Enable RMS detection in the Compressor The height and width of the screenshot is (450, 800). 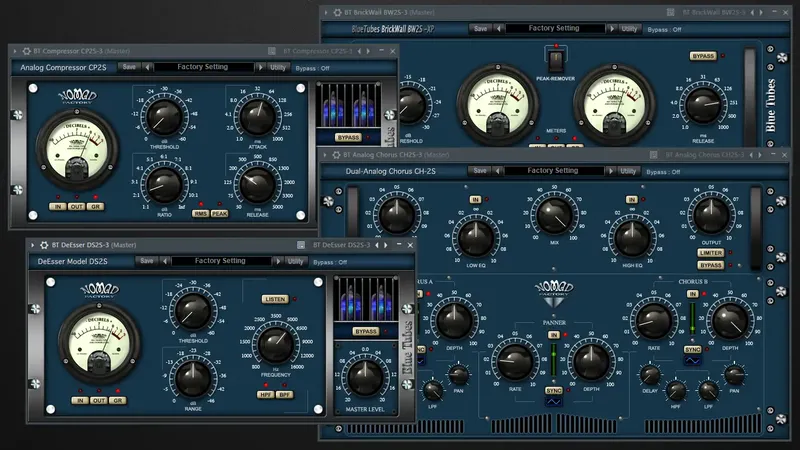point(201,213)
